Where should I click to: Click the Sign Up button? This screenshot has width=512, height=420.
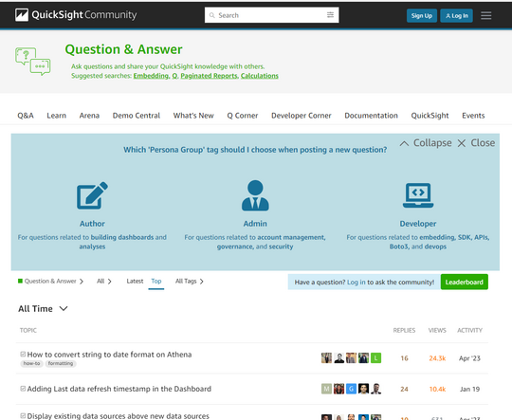(422, 16)
